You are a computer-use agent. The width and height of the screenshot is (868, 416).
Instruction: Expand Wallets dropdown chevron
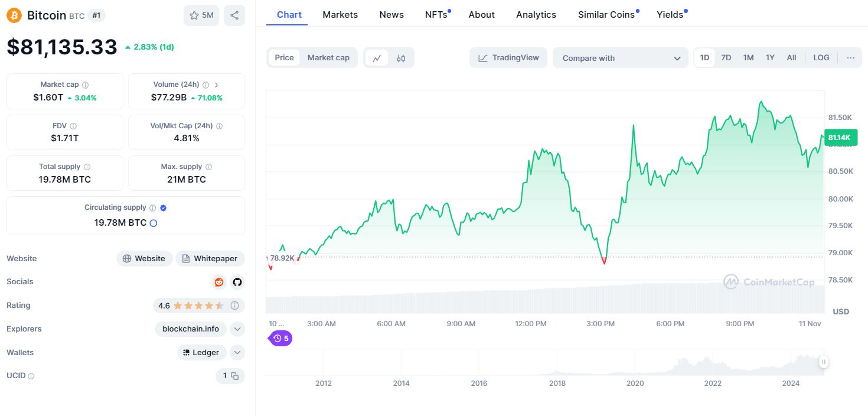[237, 353]
